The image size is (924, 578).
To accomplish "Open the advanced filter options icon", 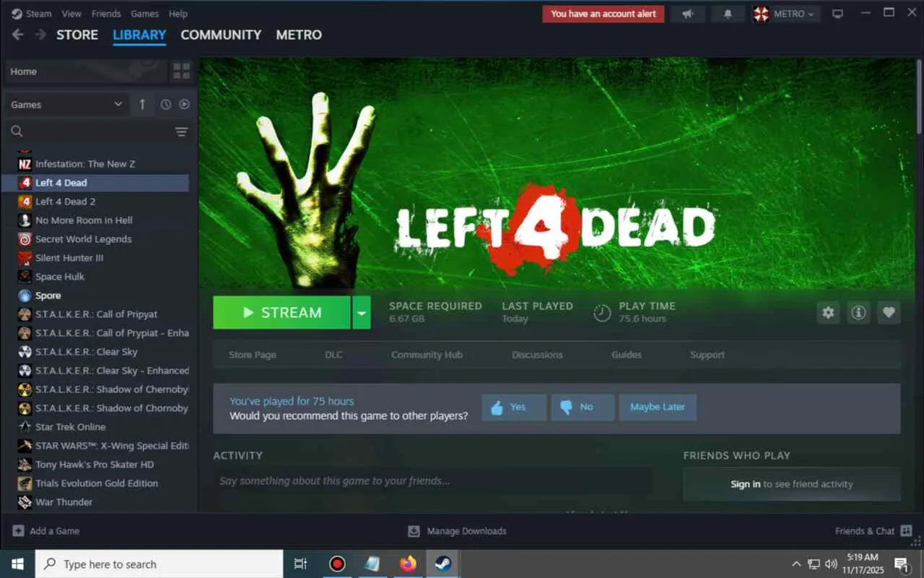I will click(181, 131).
